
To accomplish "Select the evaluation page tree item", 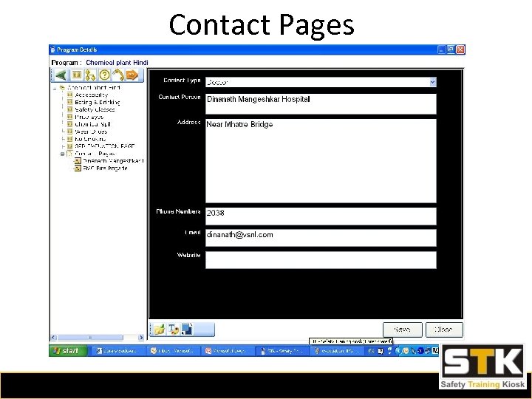I will click(104, 146).
